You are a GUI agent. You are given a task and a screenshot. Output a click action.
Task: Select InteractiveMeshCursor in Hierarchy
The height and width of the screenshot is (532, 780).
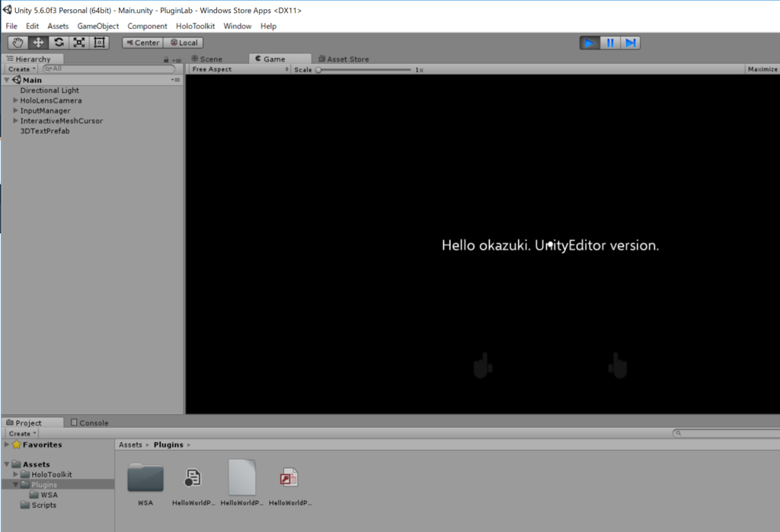point(61,121)
